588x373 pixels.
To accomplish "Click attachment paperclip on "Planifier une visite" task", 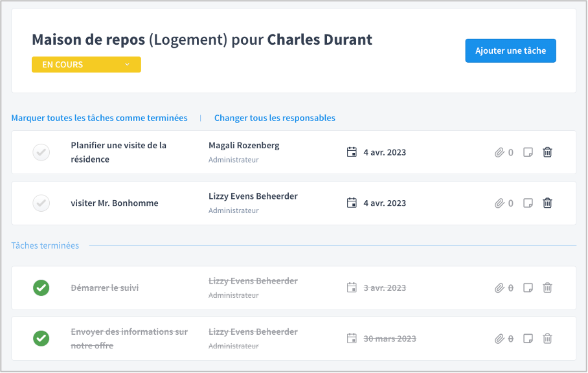I will coord(499,152).
